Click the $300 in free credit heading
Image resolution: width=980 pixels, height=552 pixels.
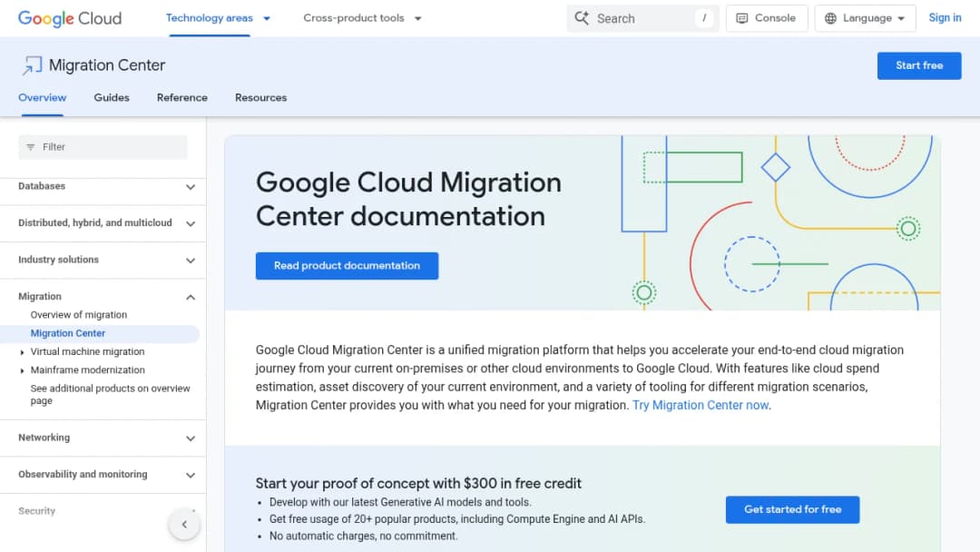click(418, 483)
